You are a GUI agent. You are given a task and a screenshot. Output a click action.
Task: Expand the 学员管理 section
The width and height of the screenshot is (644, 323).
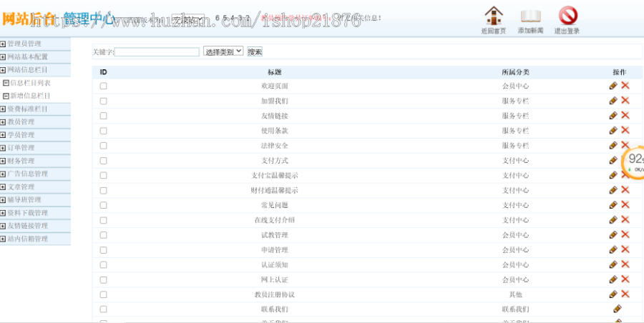click(3, 135)
